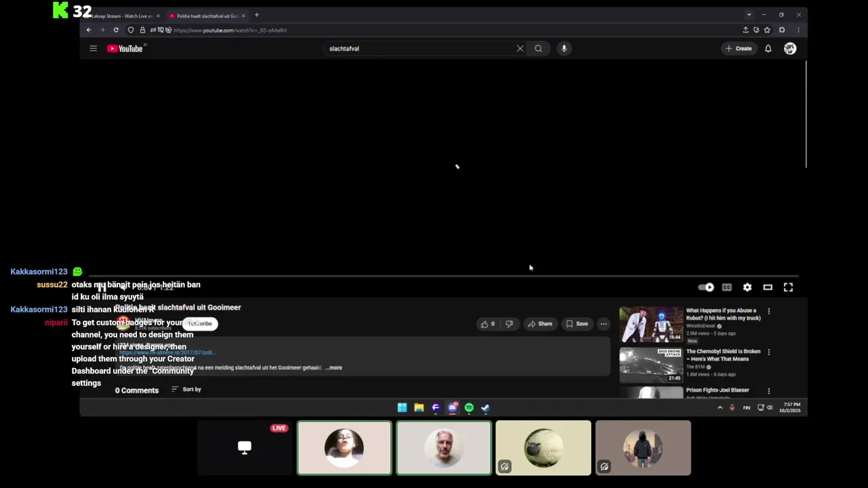Go back in the browser
Viewport: 868px width, 488px height.
(x=88, y=30)
